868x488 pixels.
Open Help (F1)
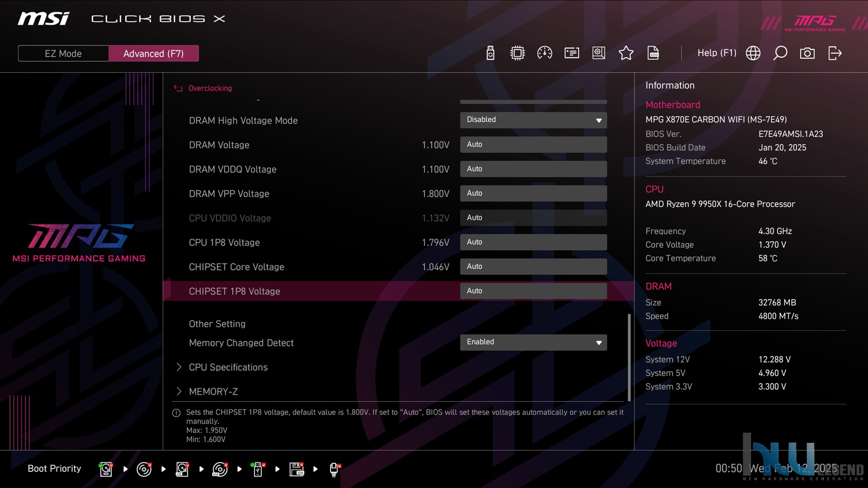[x=717, y=53]
